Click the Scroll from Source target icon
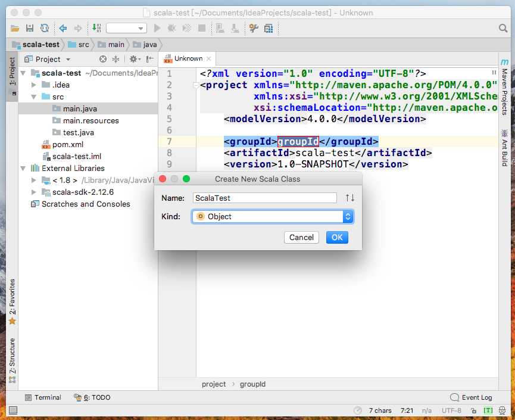The image size is (515, 420). (103, 59)
